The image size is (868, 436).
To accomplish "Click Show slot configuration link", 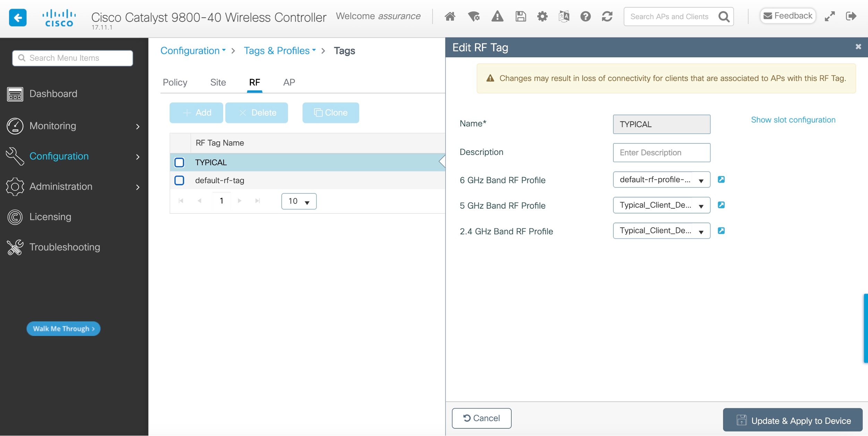I will pyautogui.click(x=793, y=120).
